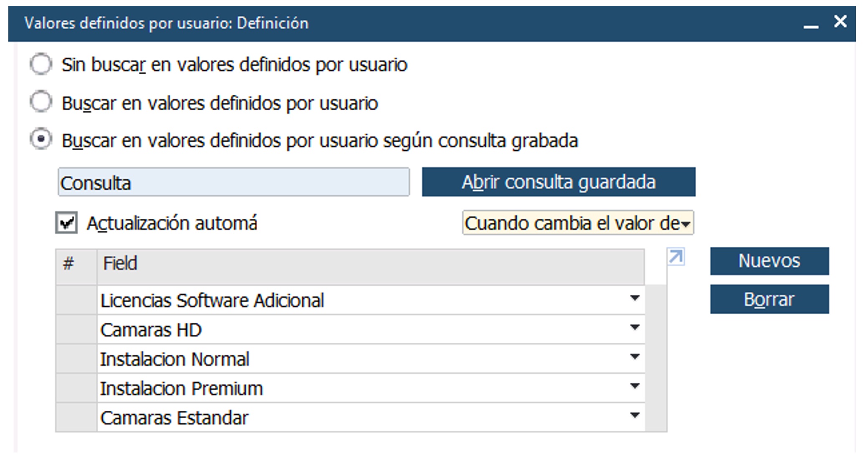The width and height of the screenshot is (868, 465).
Task: Choose 'Buscar en valores definidos por usuario' radio
Action: coord(41,102)
